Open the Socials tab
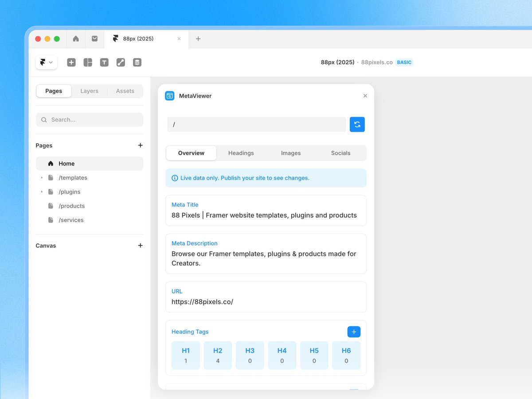 (x=341, y=153)
